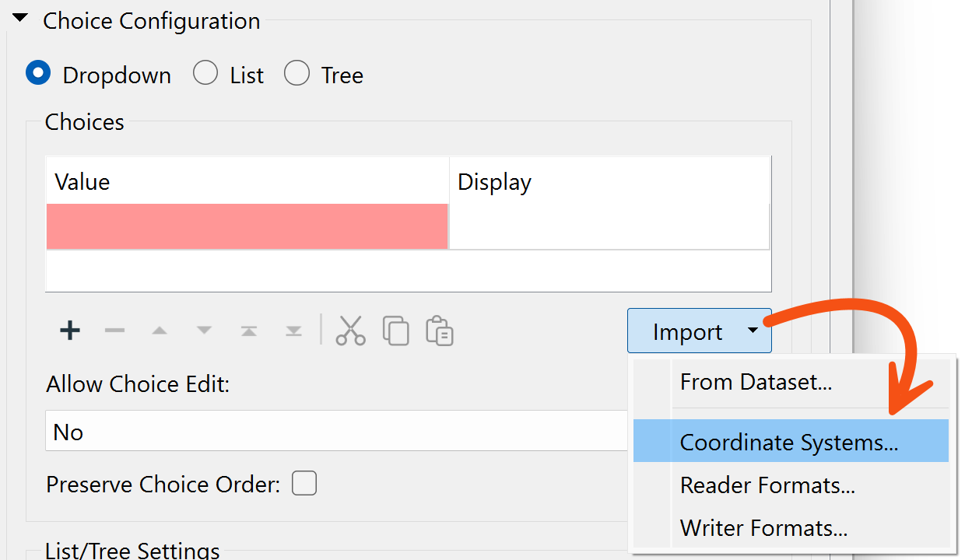Click the highlighted red Value cell
The width and height of the screenshot is (965, 560).
(247, 226)
